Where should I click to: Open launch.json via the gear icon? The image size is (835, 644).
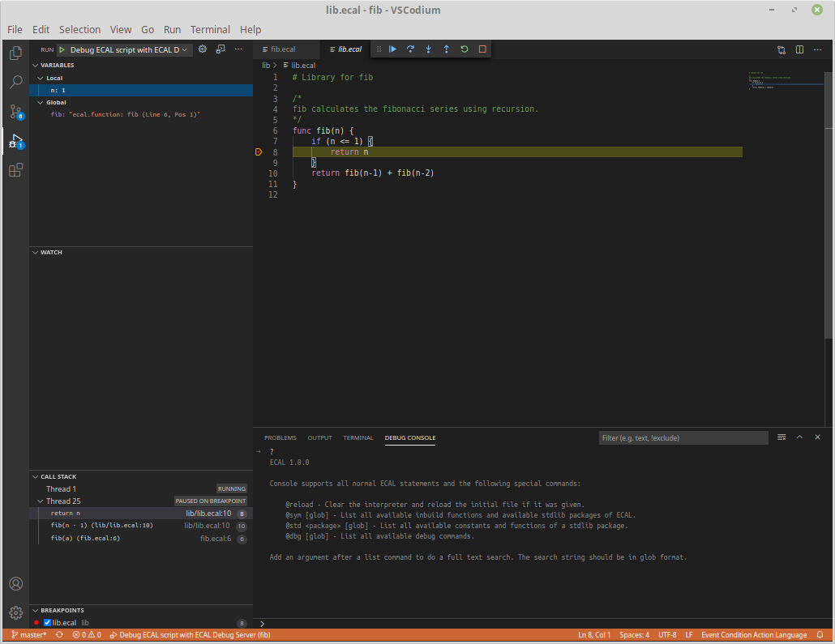(203, 49)
